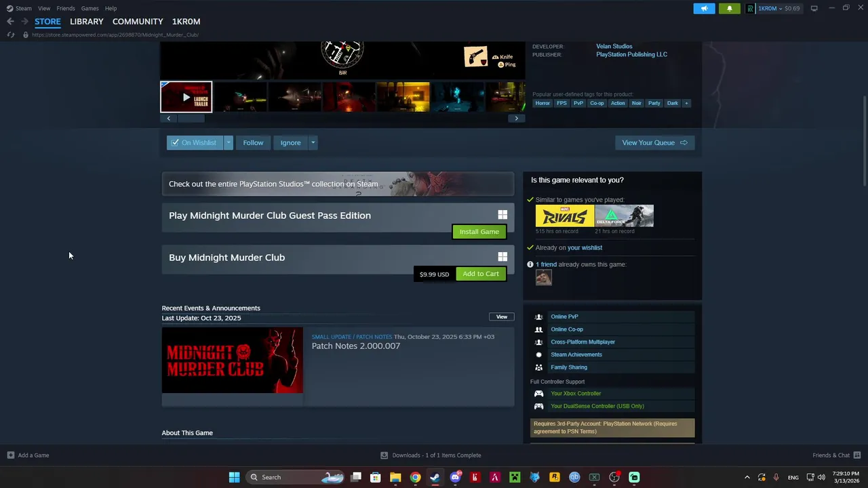Open the Steam menu
The image size is (868, 488).
click(19, 8)
